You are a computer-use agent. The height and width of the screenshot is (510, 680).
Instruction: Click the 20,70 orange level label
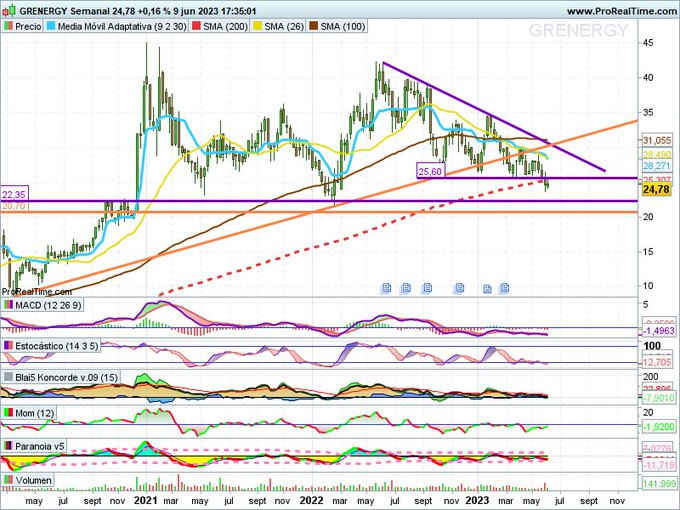click(13, 206)
